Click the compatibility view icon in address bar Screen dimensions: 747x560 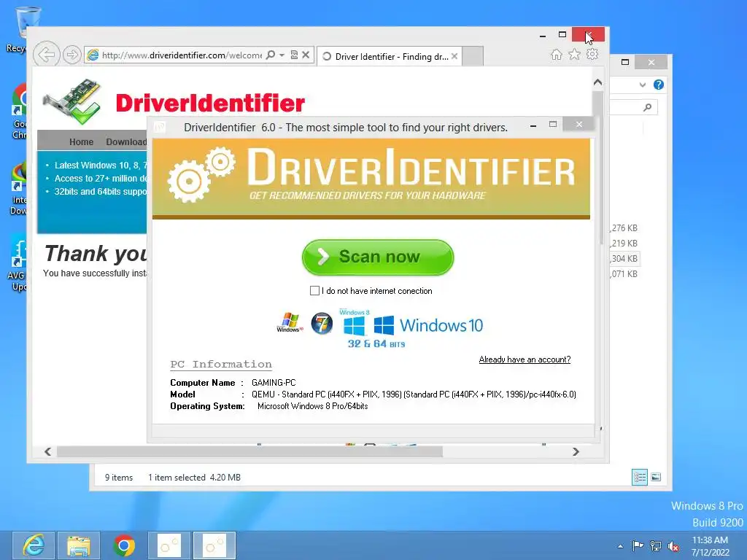295,55
